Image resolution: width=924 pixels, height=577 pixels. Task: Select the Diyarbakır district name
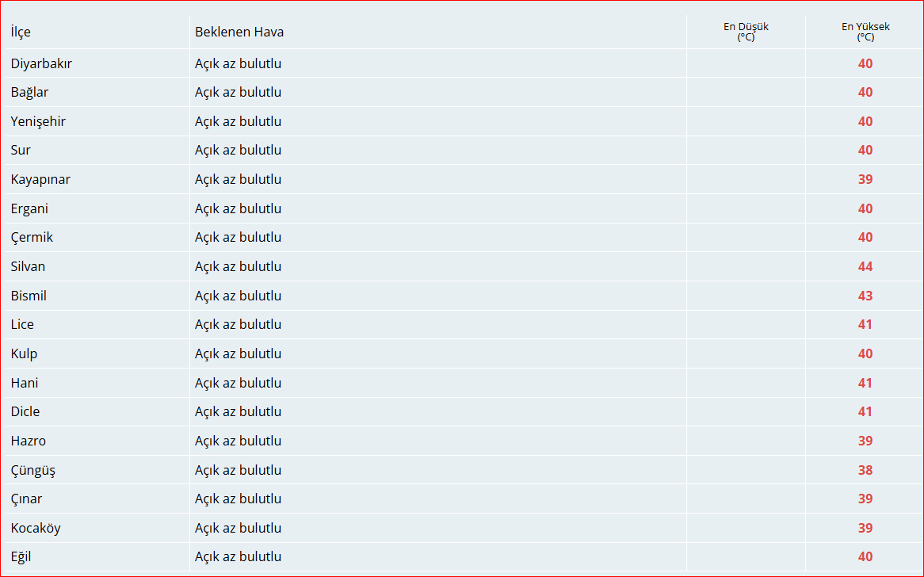coord(41,63)
